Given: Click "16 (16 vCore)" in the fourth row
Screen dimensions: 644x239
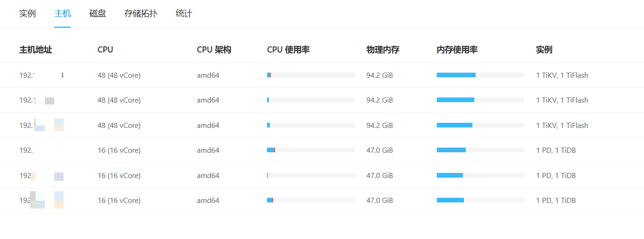Looking at the screenshot, I should click(x=119, y=150).
